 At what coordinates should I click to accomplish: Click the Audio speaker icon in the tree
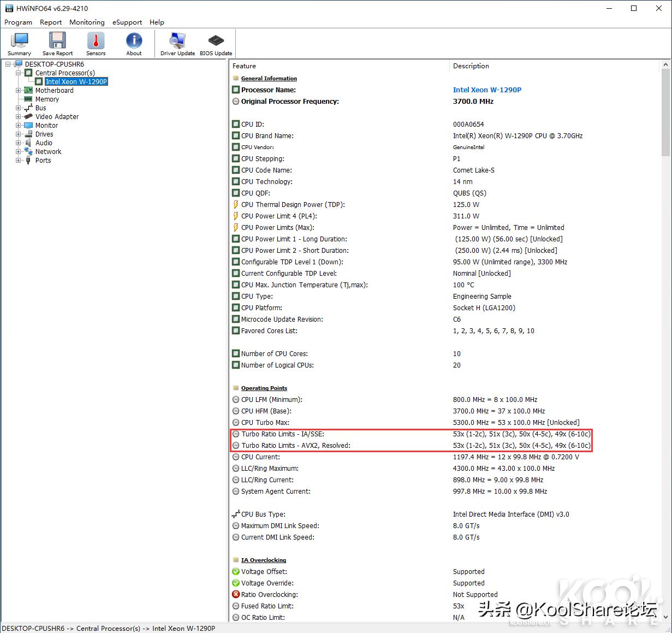(x=28, y=143)
